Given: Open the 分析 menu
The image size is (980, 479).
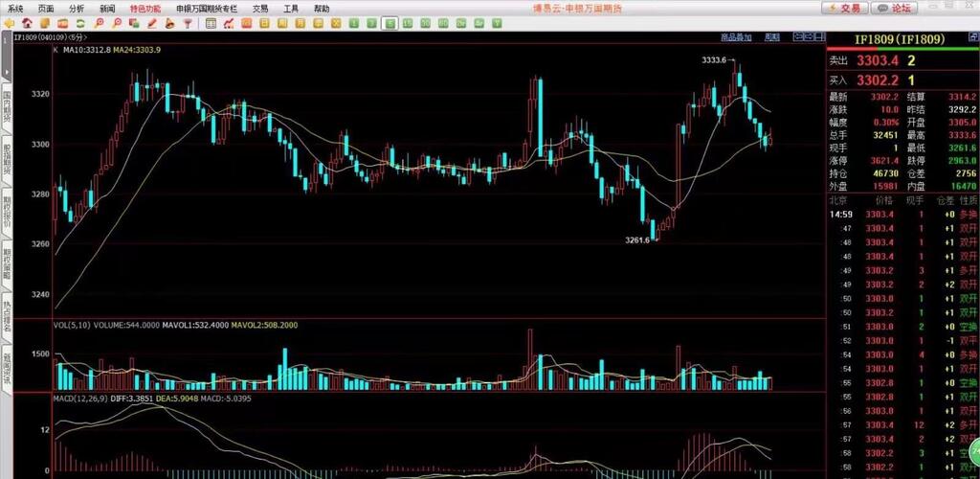Looking at the screenshot, I should 77,8.
